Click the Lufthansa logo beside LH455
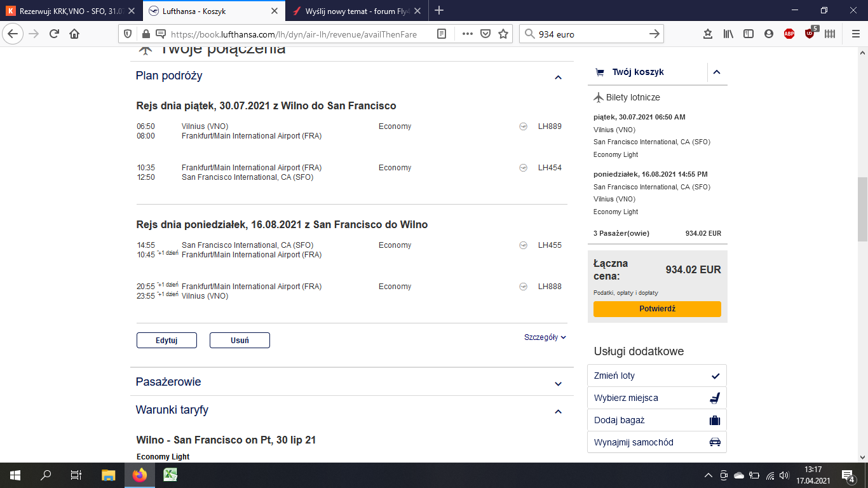 click(524, 245)
